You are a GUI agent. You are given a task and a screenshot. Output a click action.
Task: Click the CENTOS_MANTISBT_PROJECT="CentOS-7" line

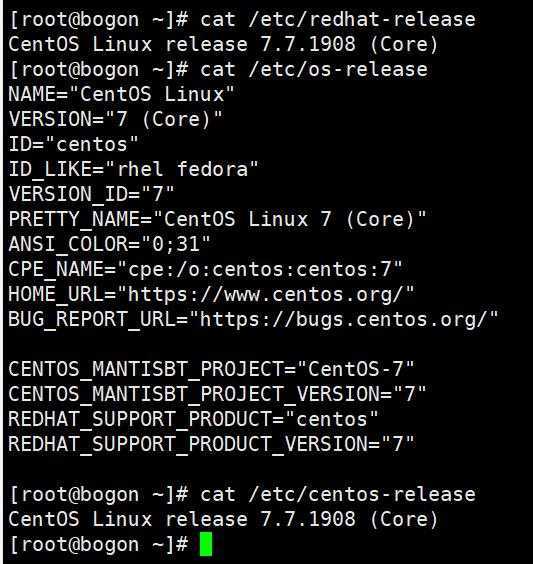tap(211, 369)
